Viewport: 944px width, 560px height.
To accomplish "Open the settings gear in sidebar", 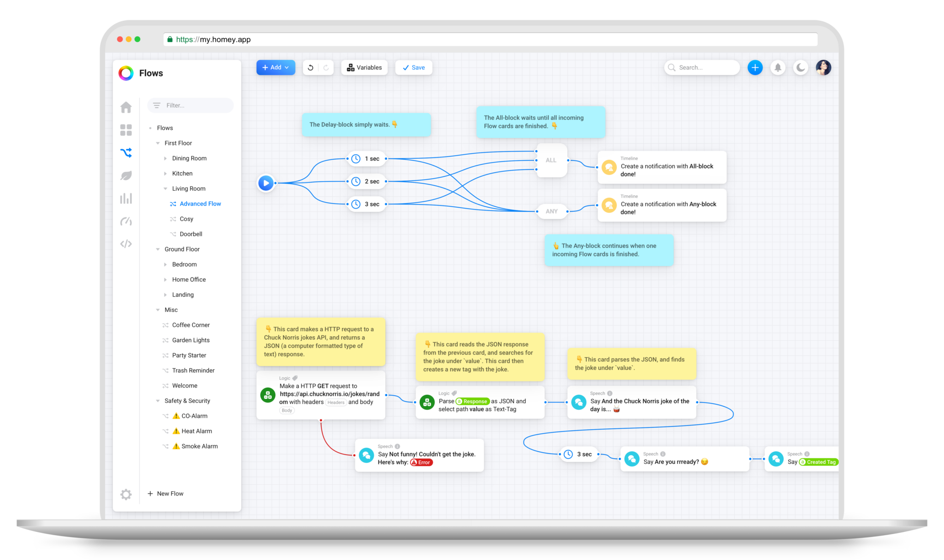I will coord(126,494).
